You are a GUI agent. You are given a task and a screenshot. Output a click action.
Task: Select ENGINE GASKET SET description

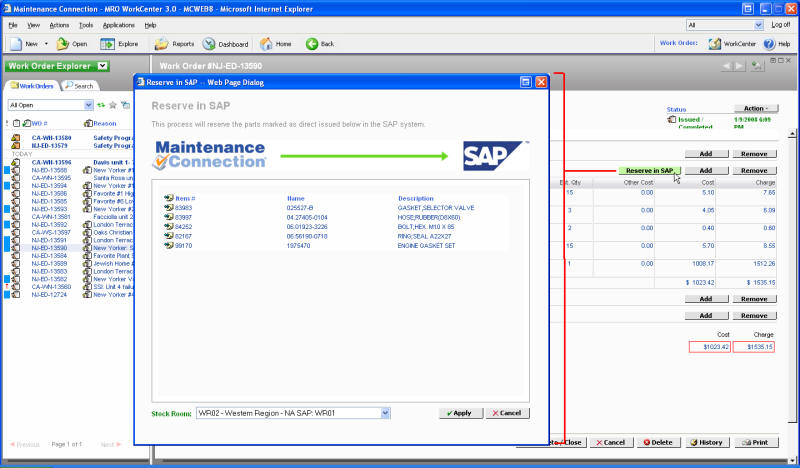click(x=427, y=245)
